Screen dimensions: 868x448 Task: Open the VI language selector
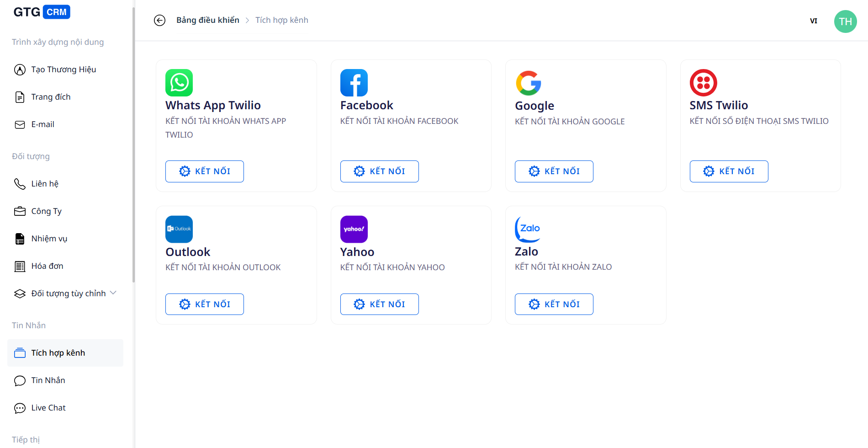pos(813,21)
